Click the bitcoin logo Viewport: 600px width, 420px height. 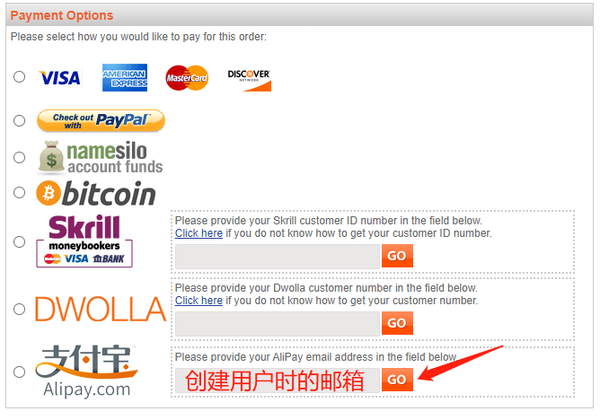[x=96, y=194]
